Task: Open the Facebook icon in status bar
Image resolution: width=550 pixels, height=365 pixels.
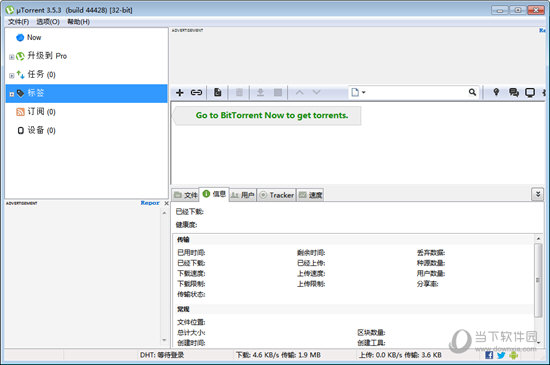Action: point(489,355)
